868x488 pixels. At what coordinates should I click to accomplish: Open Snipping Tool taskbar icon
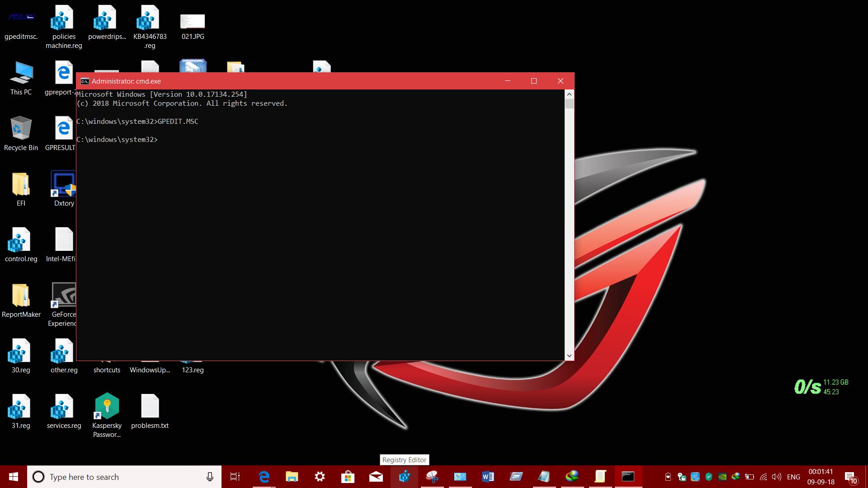click(x=432, y=477)
